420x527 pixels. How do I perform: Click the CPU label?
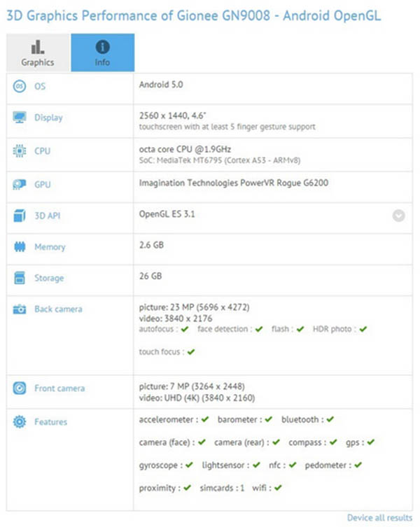[x=43, y=151]
